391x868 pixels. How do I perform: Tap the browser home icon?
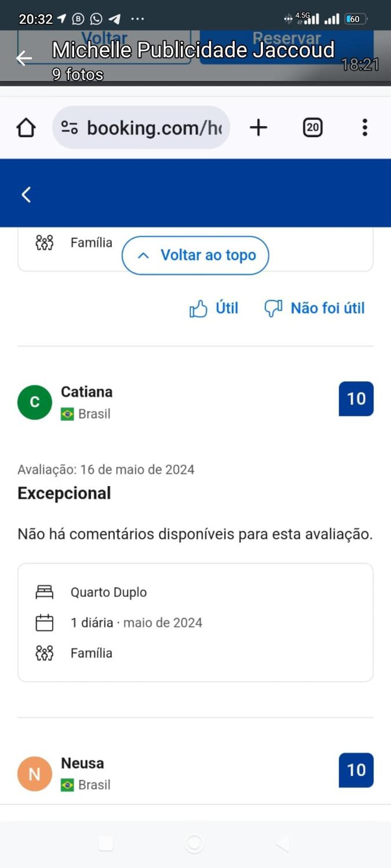26,128
